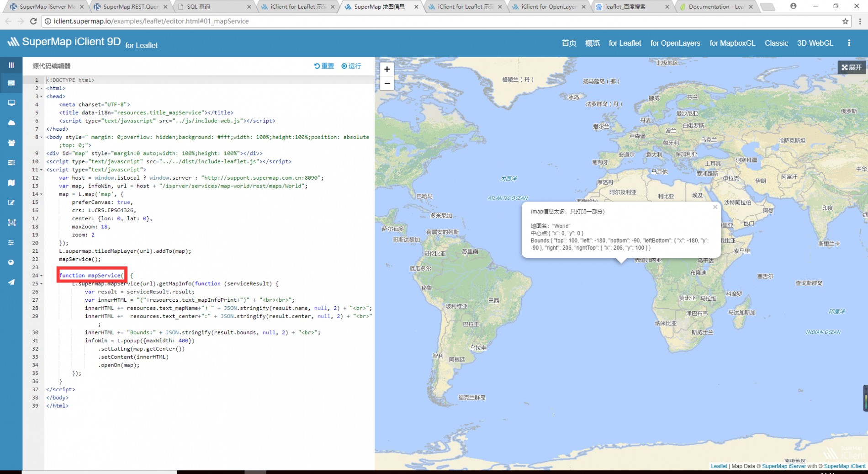Zoom out the map with minus button
The width and height of the screenshot is (868, 474).
click(387, 83)
